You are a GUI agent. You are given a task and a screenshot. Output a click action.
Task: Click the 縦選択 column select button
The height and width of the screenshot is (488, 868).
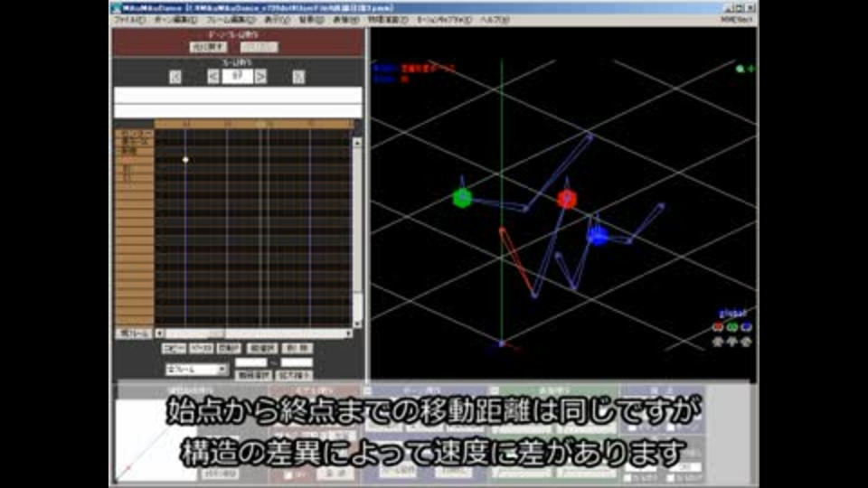(x=262, y=349)
